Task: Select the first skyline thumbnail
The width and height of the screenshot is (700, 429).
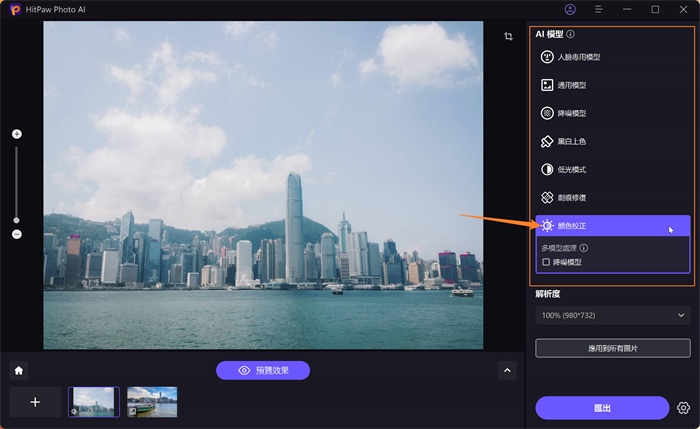Action: (94, 402)
